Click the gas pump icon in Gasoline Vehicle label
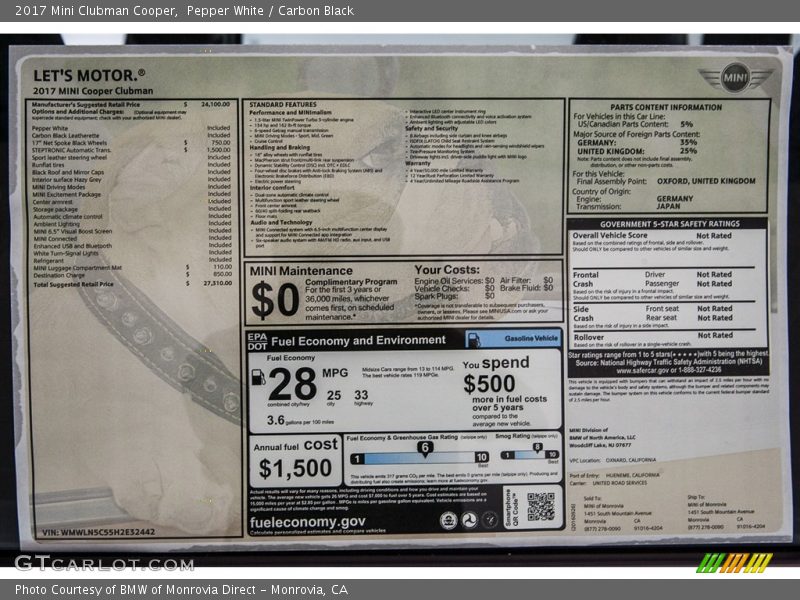 pyautogui.click(x=473, y=340)
